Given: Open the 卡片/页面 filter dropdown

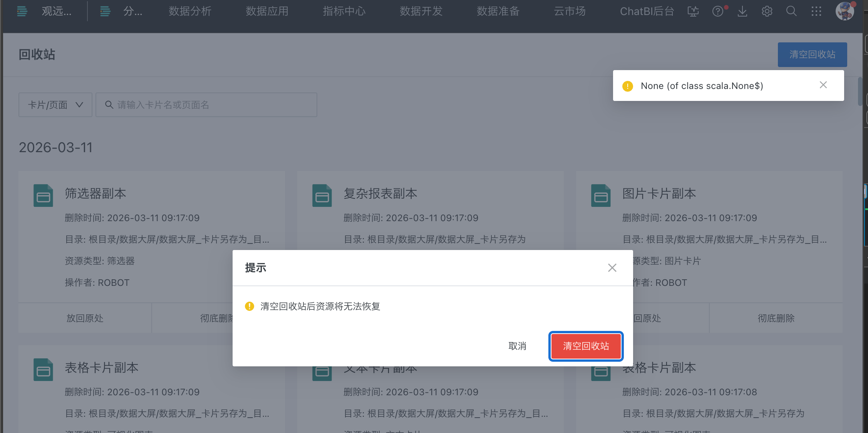Looking at the screenshot, I should (x=55, y=104).
